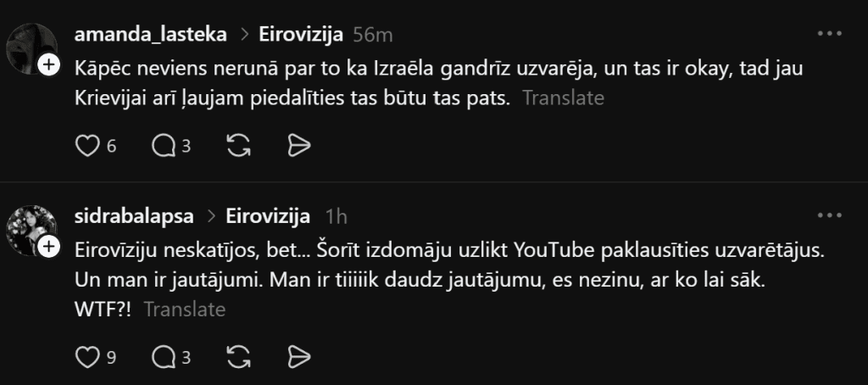The height and width of the screenshot is (385, 868).
Task: Translate sidrabalapsa's post
Action: (x=184, y=310)
